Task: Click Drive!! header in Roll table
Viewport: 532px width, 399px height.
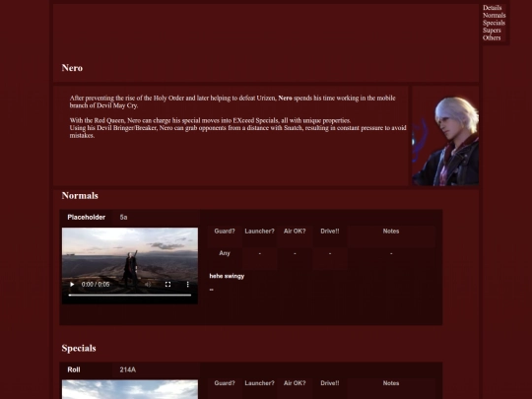Action: point(329,383)
